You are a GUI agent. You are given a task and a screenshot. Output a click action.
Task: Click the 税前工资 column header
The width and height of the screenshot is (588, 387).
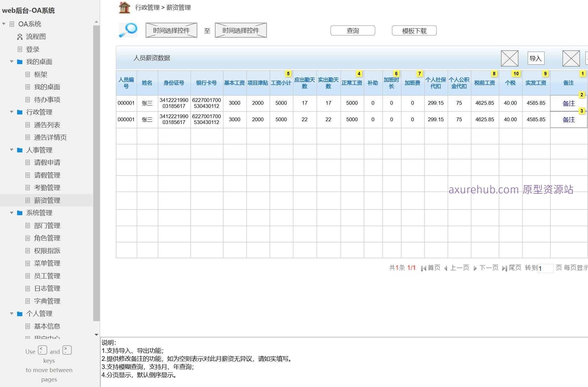coord(485,83)
